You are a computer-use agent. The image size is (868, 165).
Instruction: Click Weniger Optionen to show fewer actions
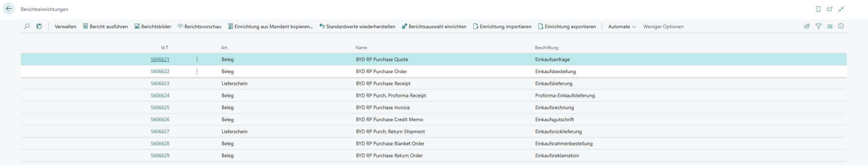(x=663, y=26)
